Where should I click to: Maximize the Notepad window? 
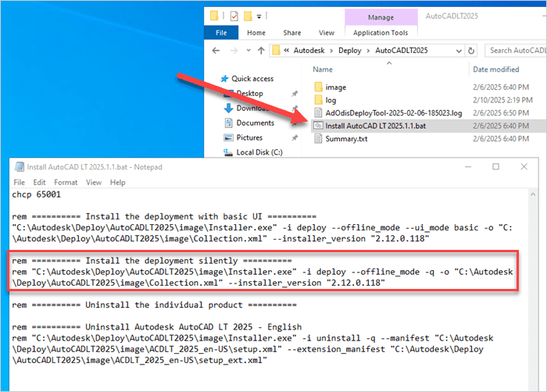[x=495, y=166]
